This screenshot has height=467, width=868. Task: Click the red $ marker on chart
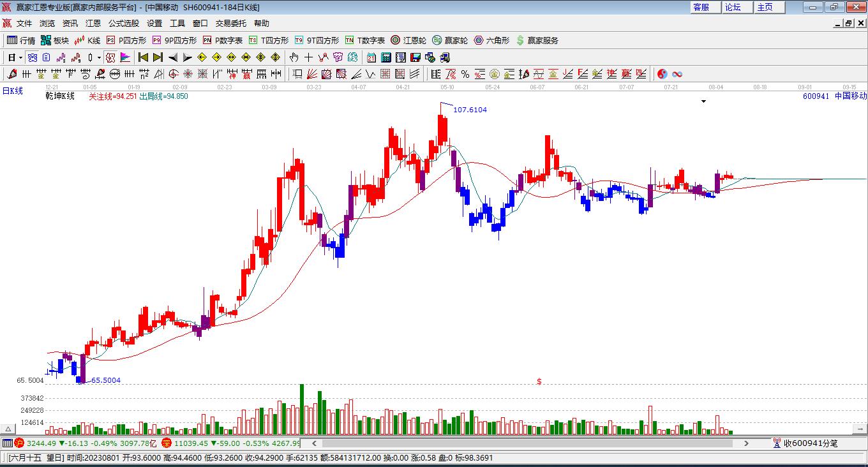tap(539, 382)
